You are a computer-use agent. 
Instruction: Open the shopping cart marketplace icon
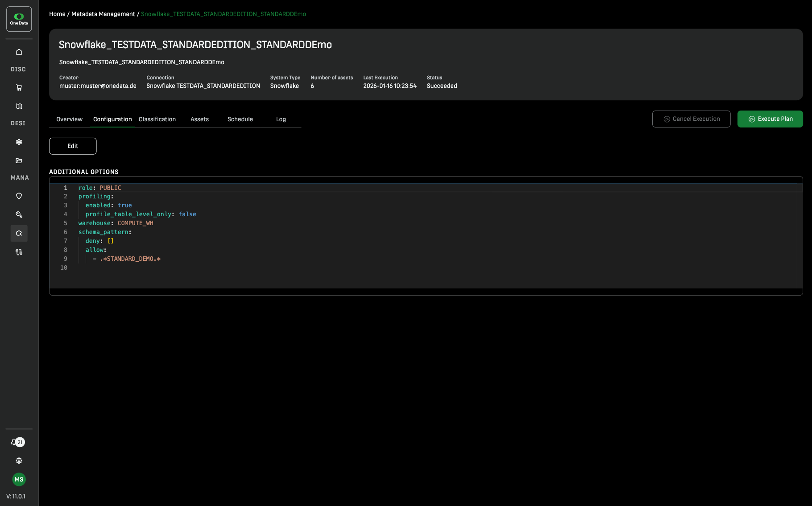(x=19, y=88)
